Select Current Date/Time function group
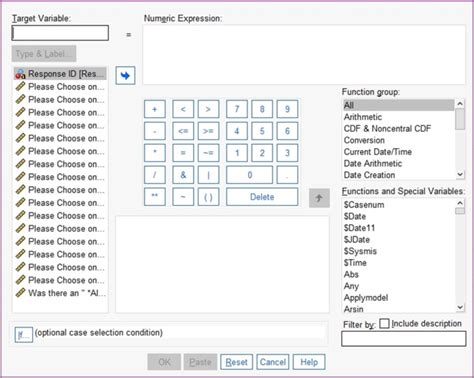This screenshot has width=474, height=378. [x=399, y=152]
